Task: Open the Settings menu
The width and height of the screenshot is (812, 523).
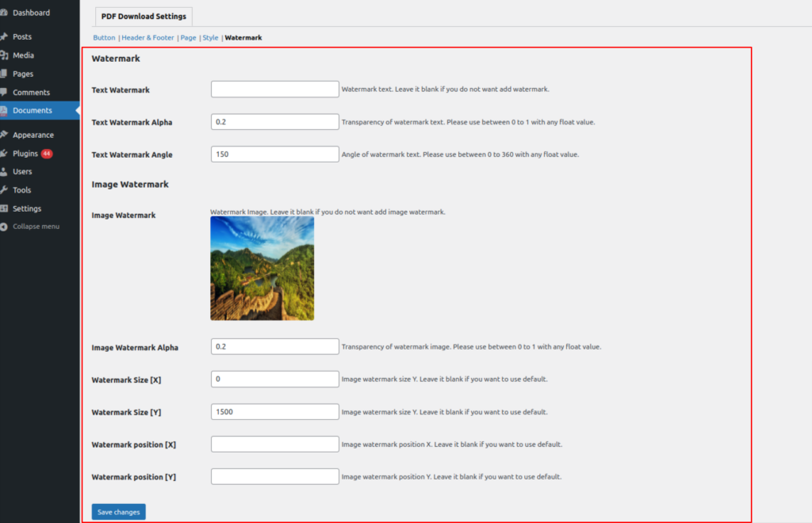Action: click(27, 208)
